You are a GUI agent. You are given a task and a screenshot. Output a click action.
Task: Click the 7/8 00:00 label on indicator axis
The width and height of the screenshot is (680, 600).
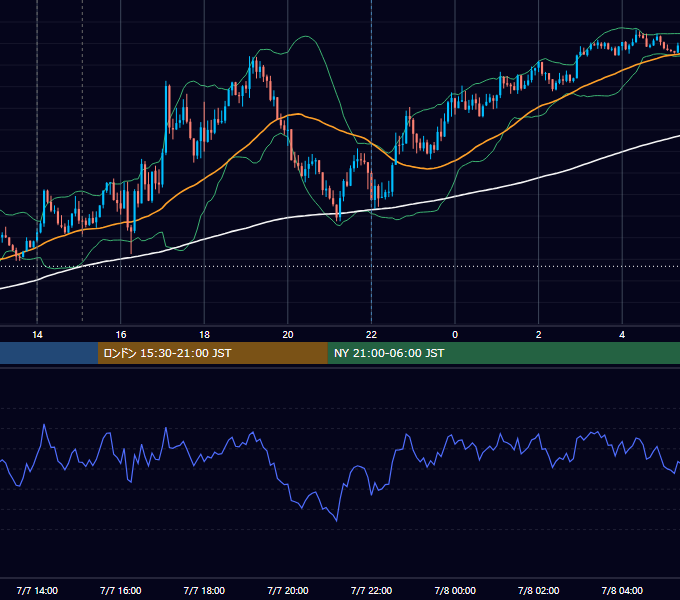pyautogui.click(x=455, y=590)
